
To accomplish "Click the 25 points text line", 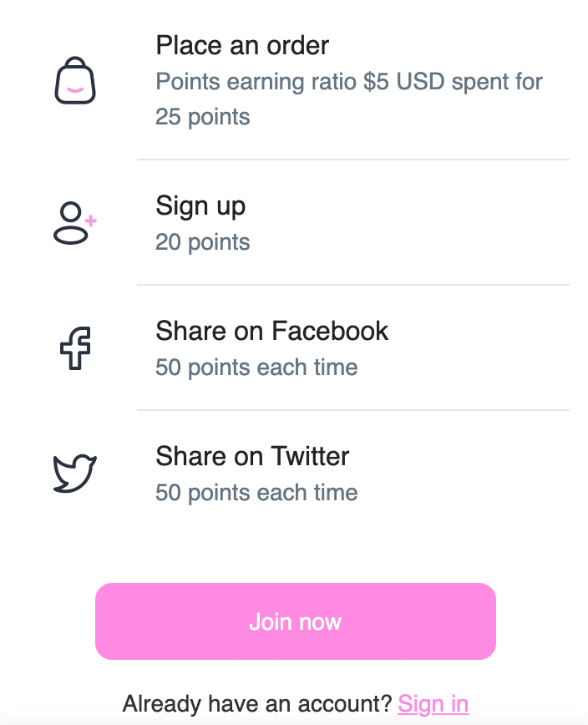I will (203, 117).
